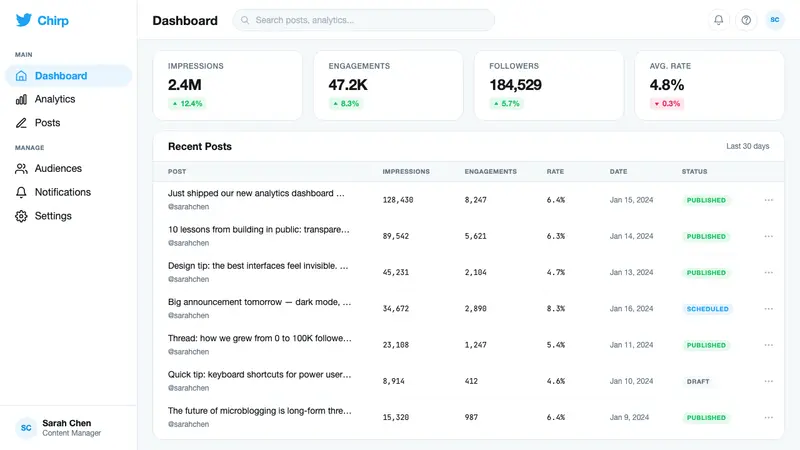This screenshot has height=450, width=800.
Task: Select Posts in the sidebar menu
Action: click(68, 123)
